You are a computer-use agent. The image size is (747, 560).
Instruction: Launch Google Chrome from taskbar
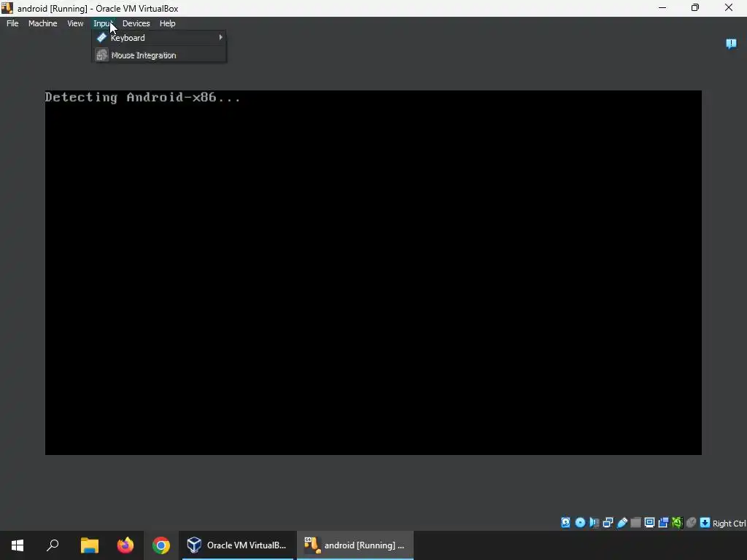pos(161,545)
